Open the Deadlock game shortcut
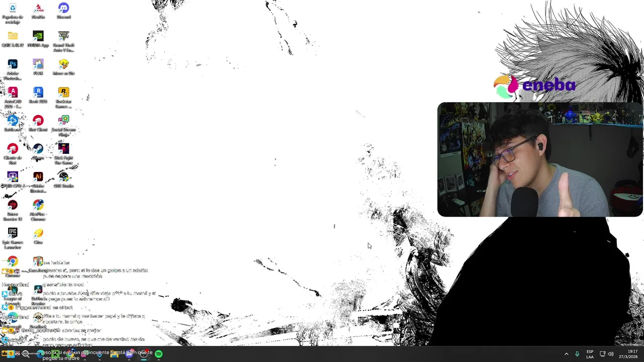The width and height of the screenshot is (644, 362). (38, 321)
